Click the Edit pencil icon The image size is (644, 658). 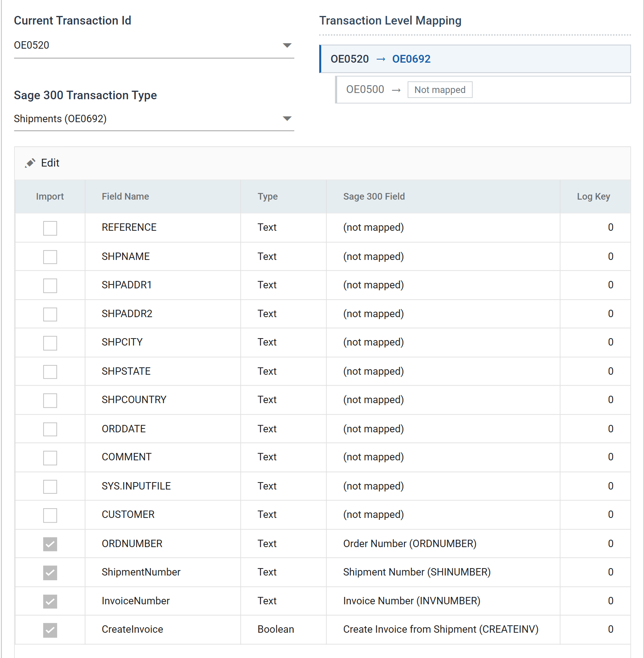(x=30, y=163)
